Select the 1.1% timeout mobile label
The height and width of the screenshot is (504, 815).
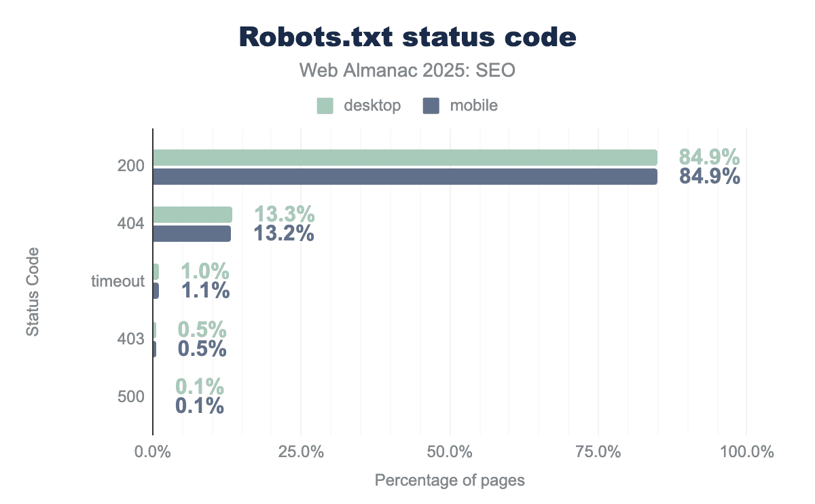pos(205,291)
